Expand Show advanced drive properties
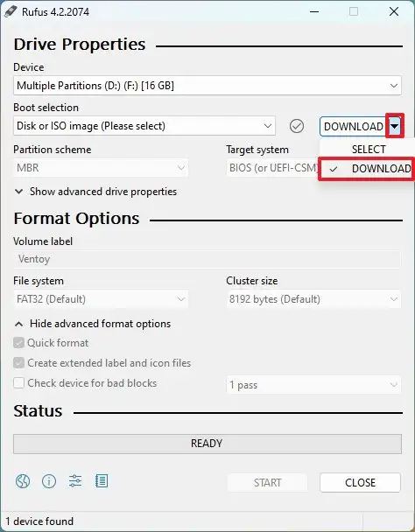Screen dimensions: 415x532 (x=95, y=192)
